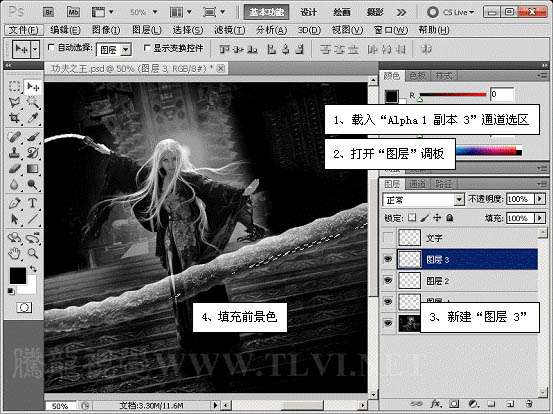
Task: Select the Eraser tool
Action: [14, 169]
